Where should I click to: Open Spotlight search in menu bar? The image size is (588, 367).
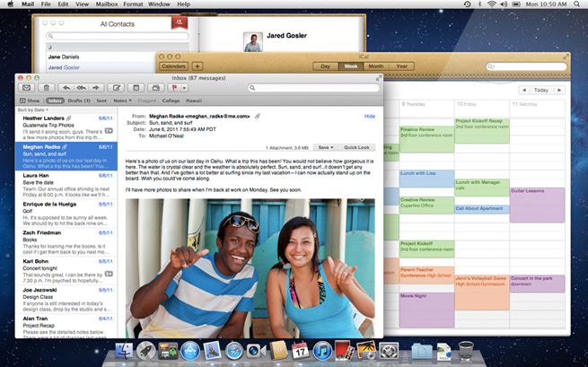[576, 4]
